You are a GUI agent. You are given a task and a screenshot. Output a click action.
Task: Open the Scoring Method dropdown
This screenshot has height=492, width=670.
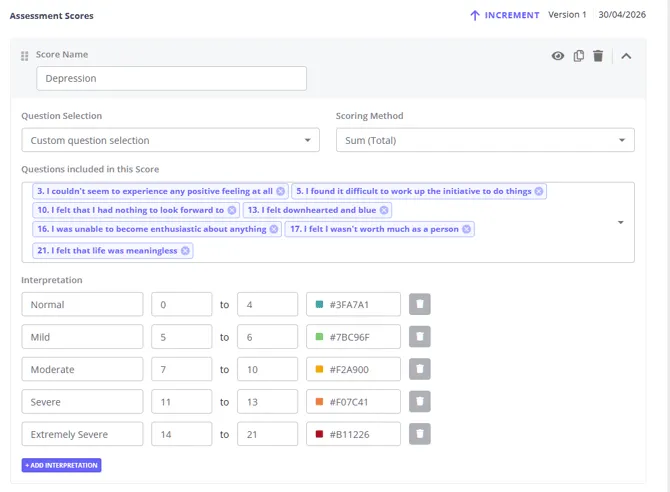tap(485, 140)
